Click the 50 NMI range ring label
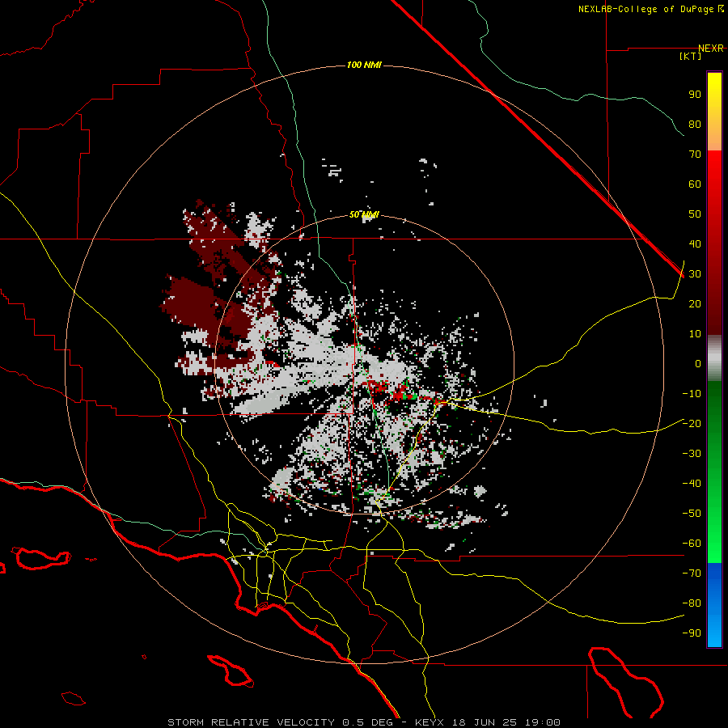The width and height of the screenshot is (728, 728). [364, 214]
